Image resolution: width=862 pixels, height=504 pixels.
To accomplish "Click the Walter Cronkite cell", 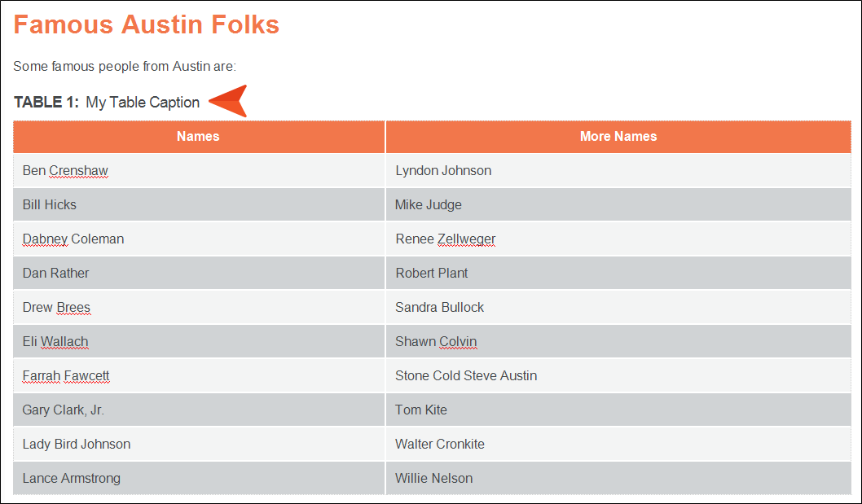I will pyautogui.click(x=618, y=444).
